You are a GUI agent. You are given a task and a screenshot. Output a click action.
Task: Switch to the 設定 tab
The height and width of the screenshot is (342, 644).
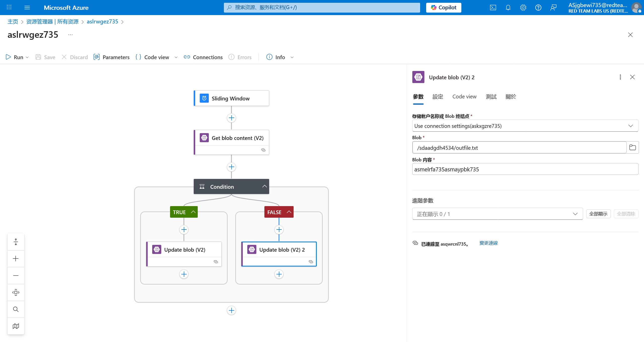438,97
